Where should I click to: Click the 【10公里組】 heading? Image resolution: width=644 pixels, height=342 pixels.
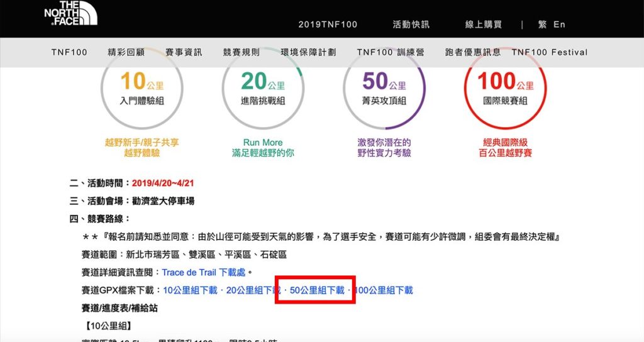[108, 326]
